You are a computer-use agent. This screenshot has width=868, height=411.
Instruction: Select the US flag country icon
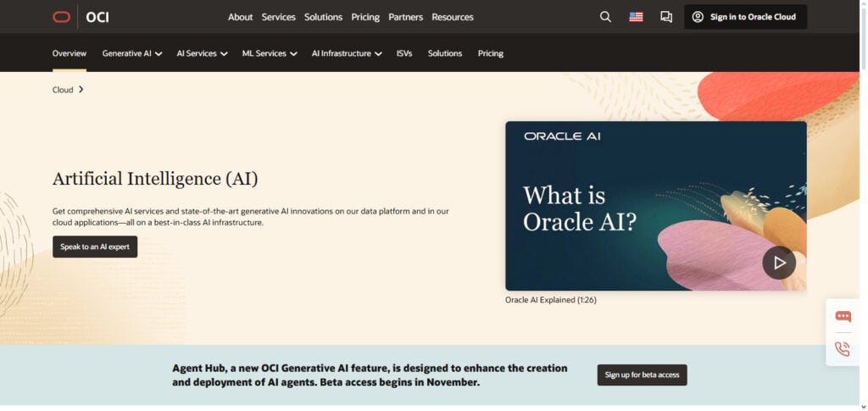pyautogui.click(x=636, y=17)
